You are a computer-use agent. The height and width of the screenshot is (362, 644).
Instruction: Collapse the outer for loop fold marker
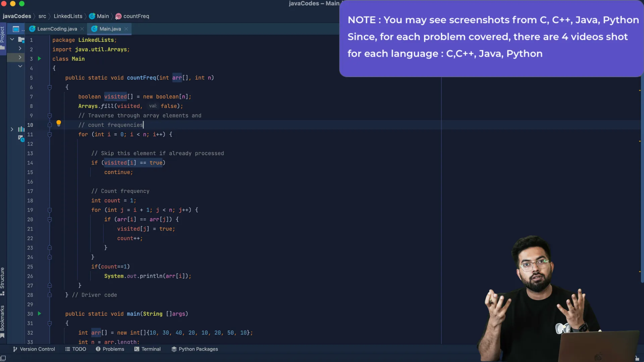point(50,134)
